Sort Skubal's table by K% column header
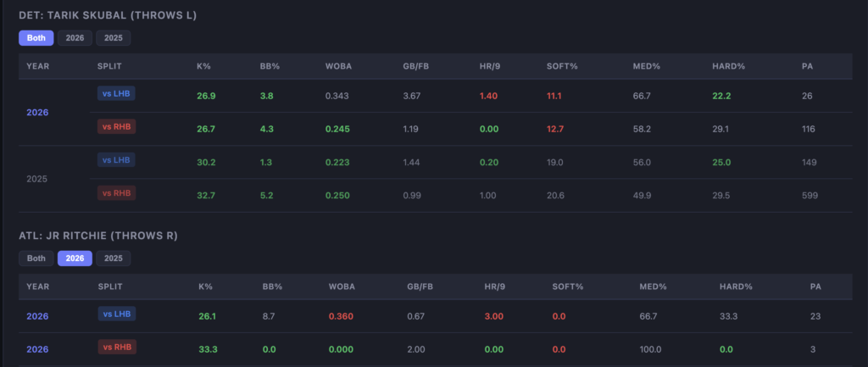The image size is (868, 367). coord(203,65)
